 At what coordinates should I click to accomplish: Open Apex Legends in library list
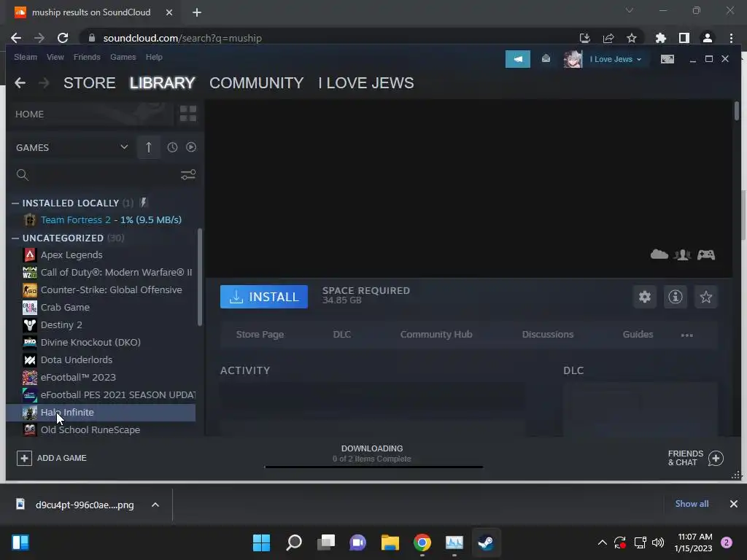pyautogui.click(x=71, y=254)
